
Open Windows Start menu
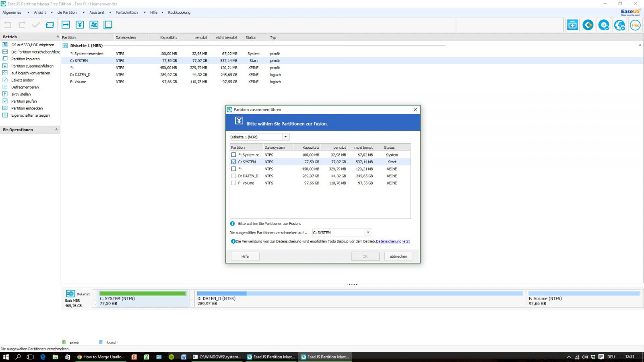coord(6,357)
